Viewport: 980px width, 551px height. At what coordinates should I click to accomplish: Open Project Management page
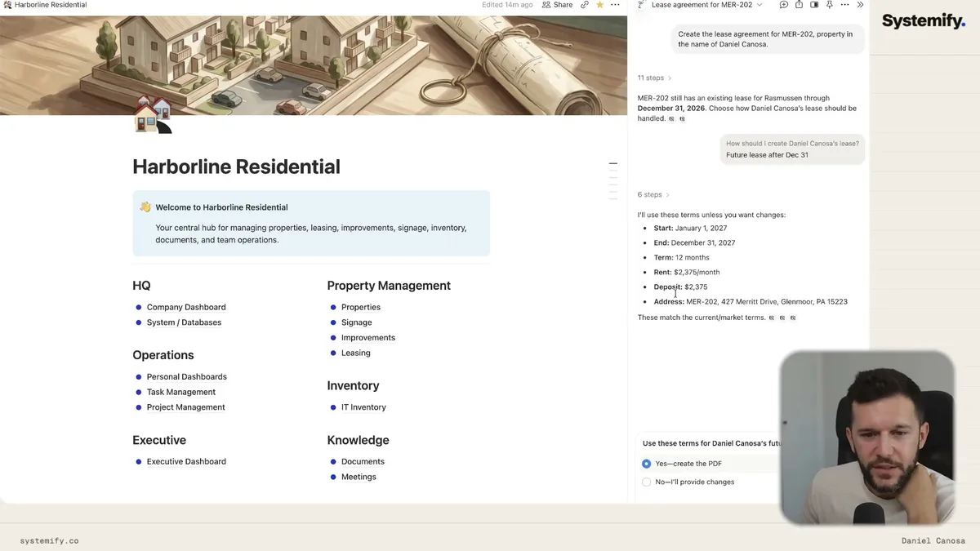click(x=185, y=407)
